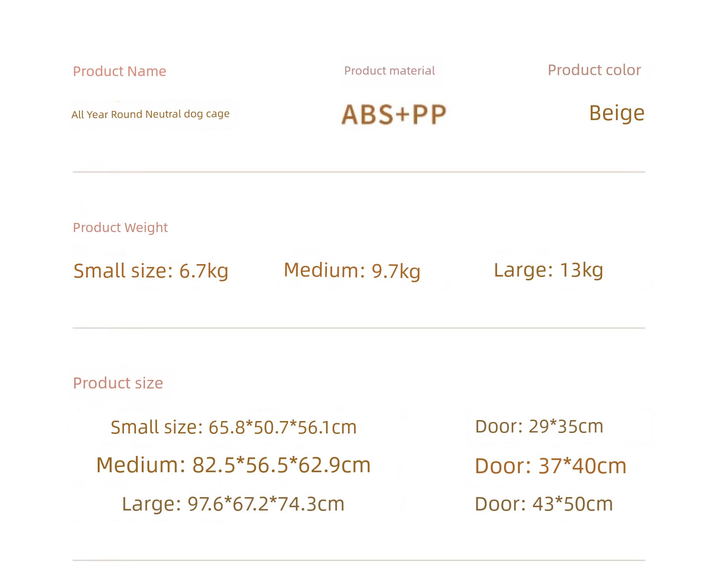
Task: Click the Door 43*50cm measurement
Action: point(544,504)
